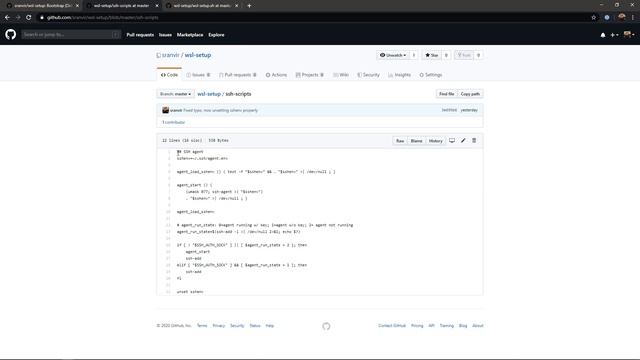This screenshot has height=360, width=640.
Task: Open the 1 contributor link
Action: [173, 122]
